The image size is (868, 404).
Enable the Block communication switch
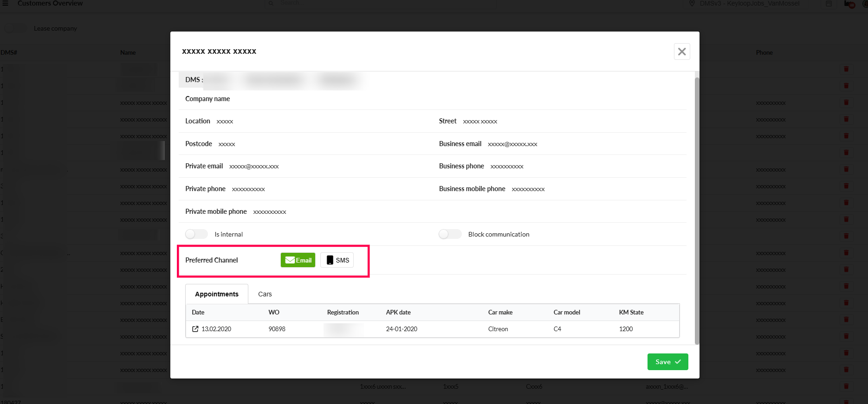450,234
